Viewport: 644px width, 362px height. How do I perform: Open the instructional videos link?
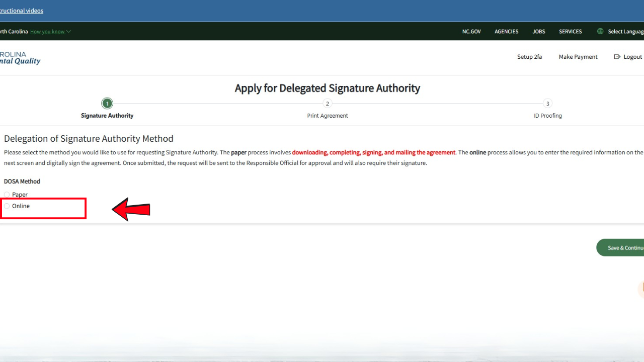coord(22,11)
